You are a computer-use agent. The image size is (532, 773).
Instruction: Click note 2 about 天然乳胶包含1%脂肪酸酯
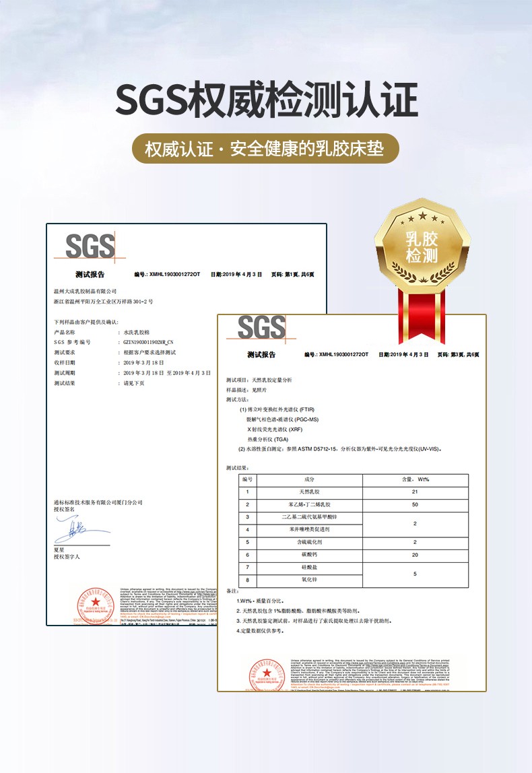(298, 611)
